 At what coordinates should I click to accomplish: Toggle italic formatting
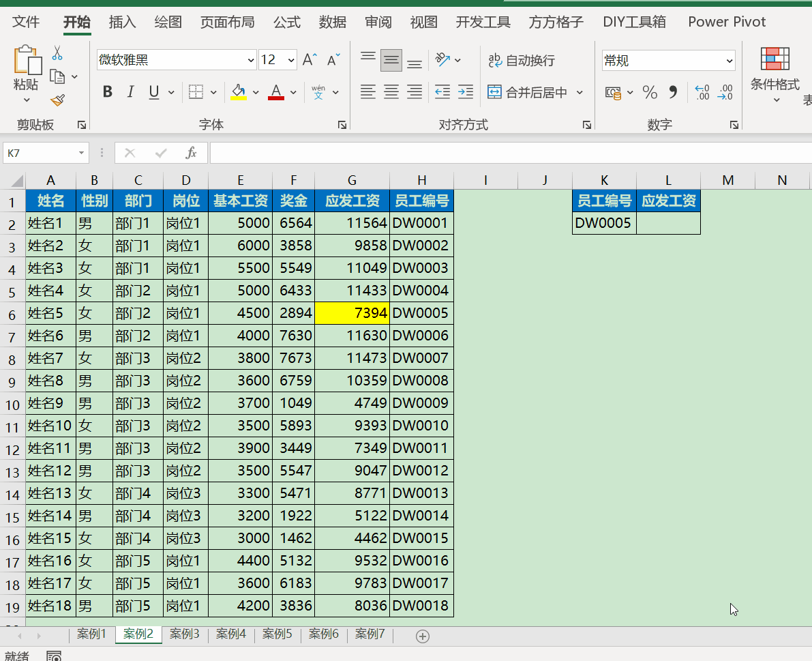pos(131,92)
